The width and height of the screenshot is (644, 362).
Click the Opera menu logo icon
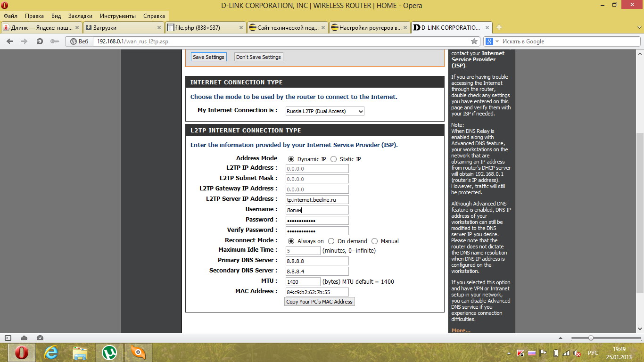click(x=7, y=6)
